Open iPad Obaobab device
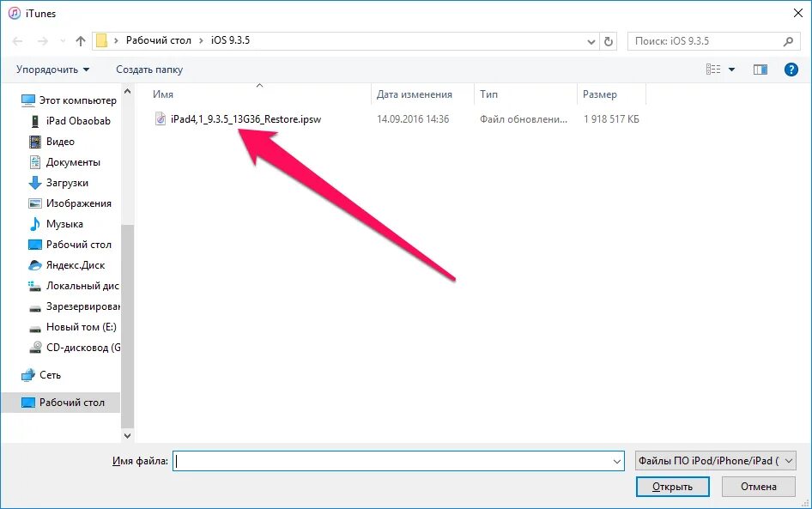812x509 pixels. tap(70, 121)
